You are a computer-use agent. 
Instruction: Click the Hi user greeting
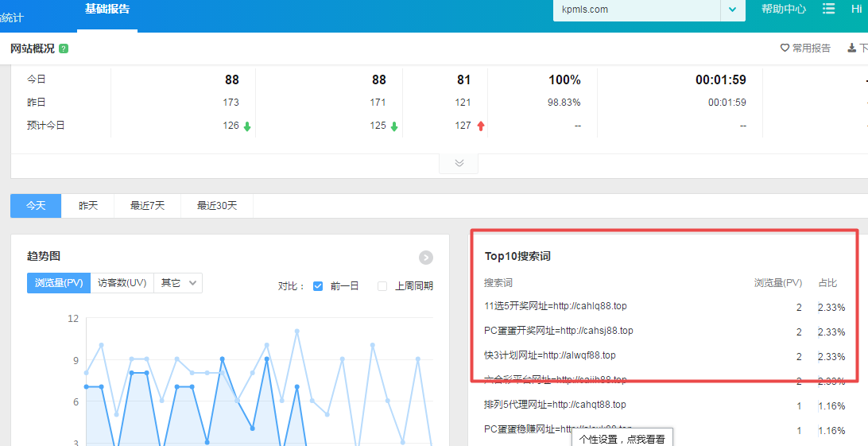pos(856,9)
